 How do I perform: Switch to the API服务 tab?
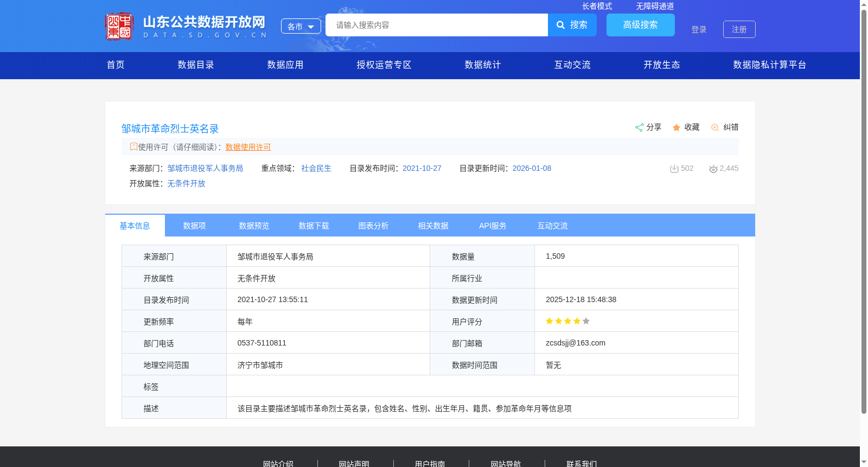click(493, 226)
